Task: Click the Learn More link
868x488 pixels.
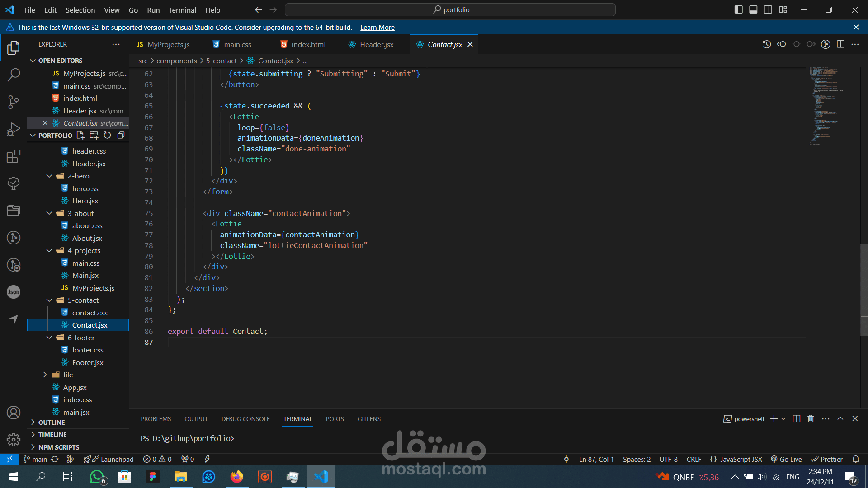Action: [x=377, y=28]
